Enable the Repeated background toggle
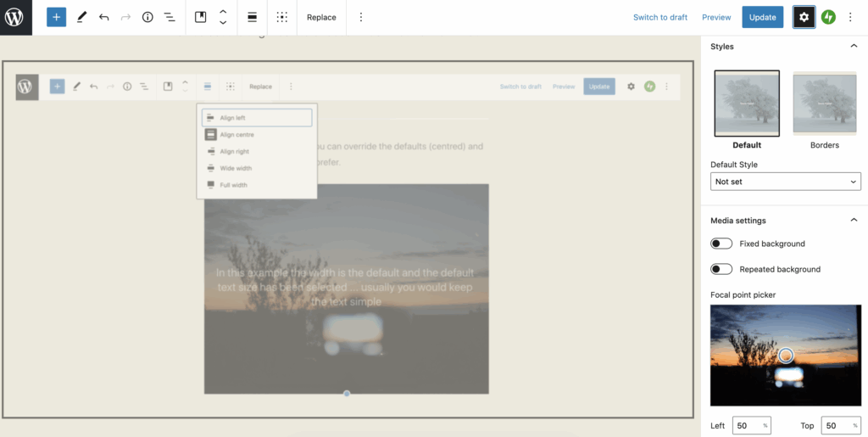 [721, 269]
